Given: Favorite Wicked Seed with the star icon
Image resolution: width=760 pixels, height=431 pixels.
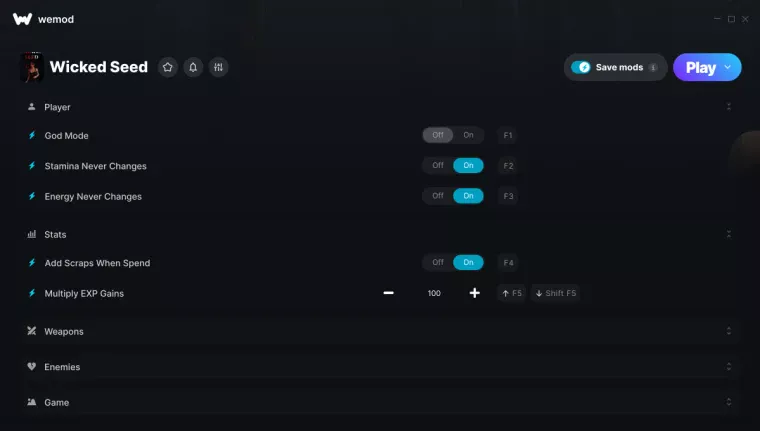Looking at the screenshot, I should pyautogui.click(x=168, y=67).
